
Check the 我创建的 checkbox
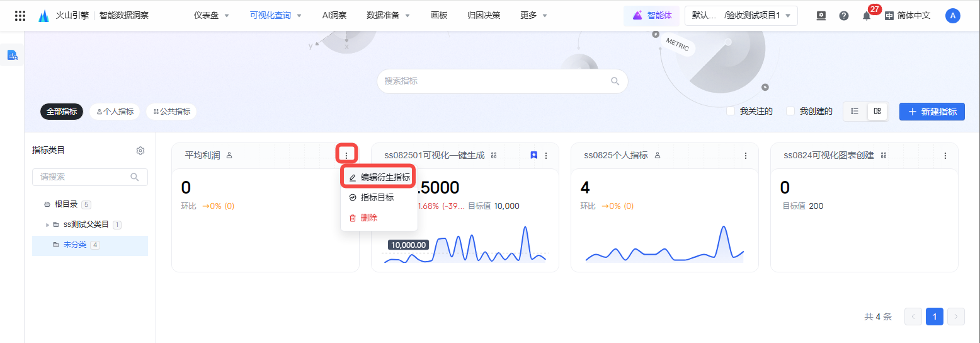[790, 111]
